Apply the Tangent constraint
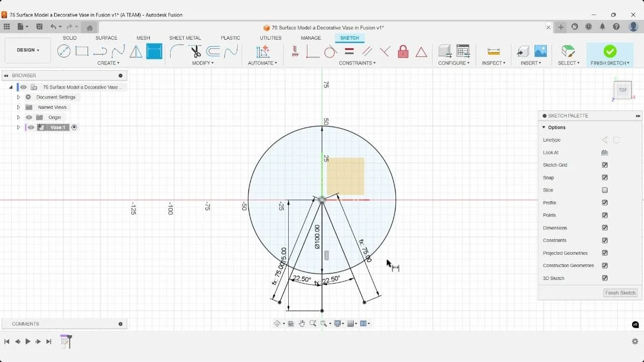The image size is (644, 362). (x=331, y=51)
